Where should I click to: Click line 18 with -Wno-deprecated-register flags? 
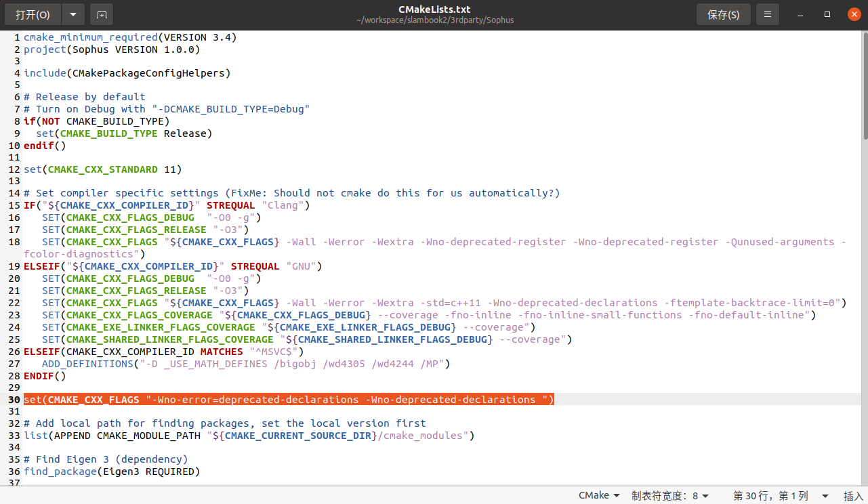[x=435, y=248]
